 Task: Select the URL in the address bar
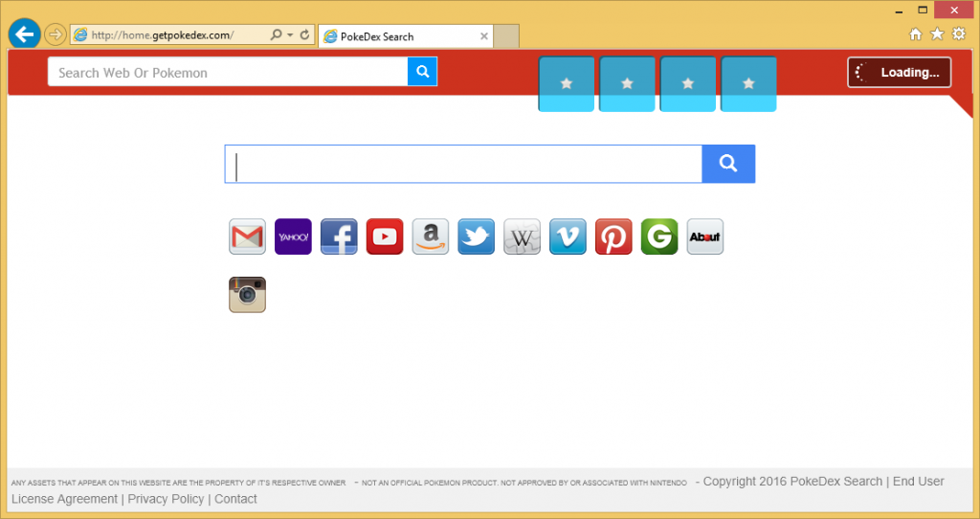pos(163,35)
